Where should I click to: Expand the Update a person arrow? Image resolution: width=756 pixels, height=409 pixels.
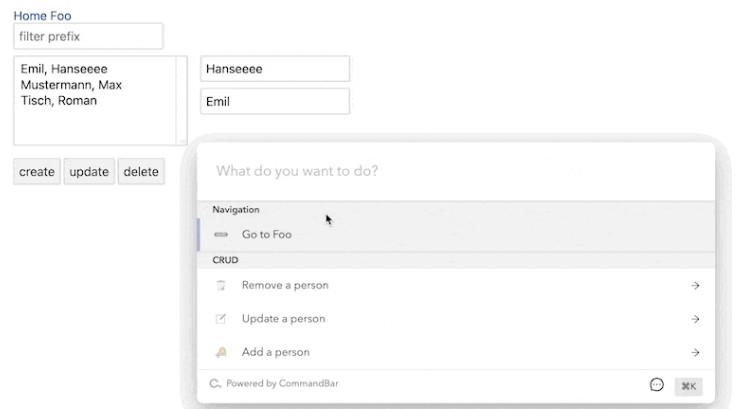(695, 319)
